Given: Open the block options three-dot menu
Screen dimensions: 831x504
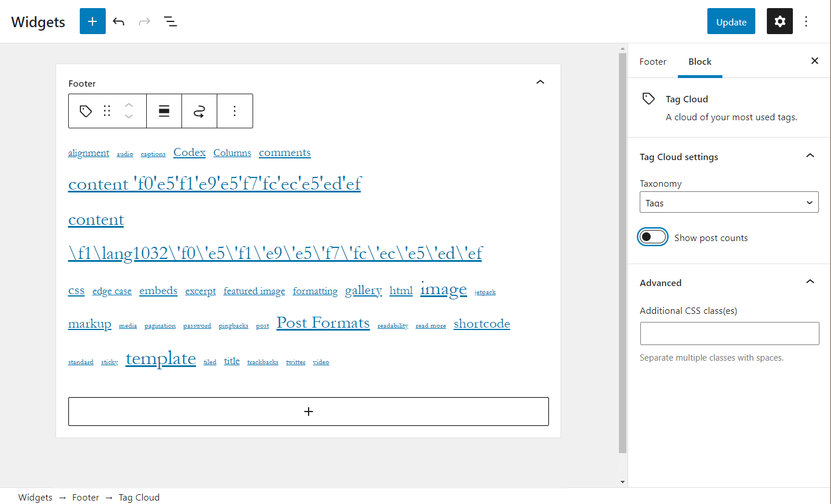Looking at the screenshot, I should pyautogui.click(x=235, y=110).
